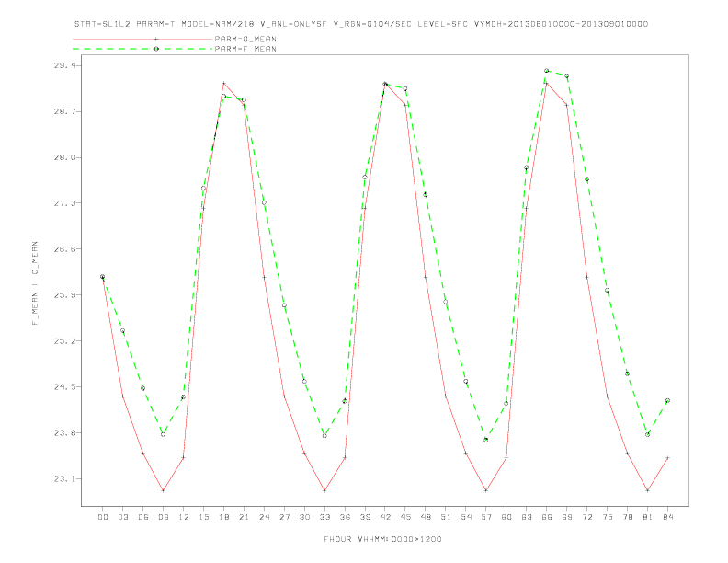The width and height of the screenshot is (728, 563).
Task: Click the 69 forecast hour tick label
Action: [567, 517]
